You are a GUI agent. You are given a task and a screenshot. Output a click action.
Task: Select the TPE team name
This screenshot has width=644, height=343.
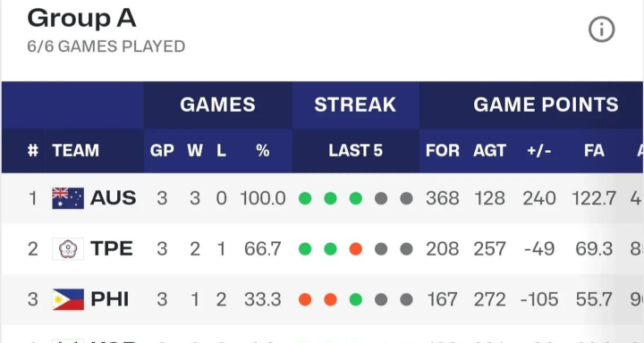coord(112,248)
